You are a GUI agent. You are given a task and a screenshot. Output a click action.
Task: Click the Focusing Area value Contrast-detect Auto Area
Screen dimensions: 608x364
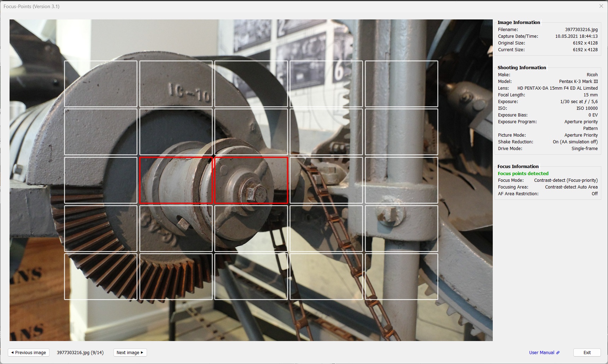(x=571, y=187)
